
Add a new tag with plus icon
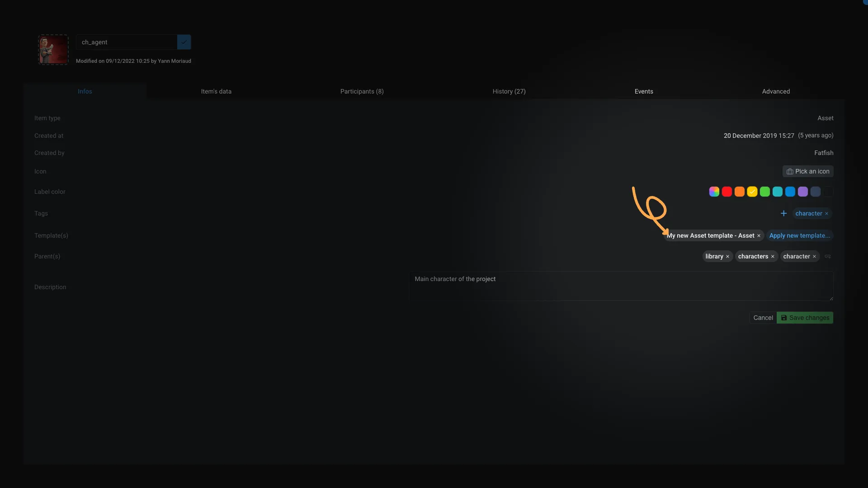point(783,213)
